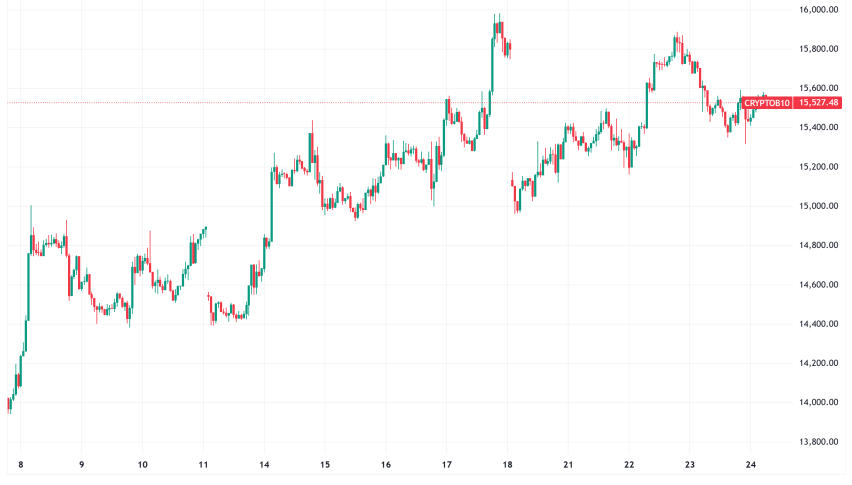Select date 24 on the time axis
This screenshot has width=852, height=485.
(x=751, y=465)
